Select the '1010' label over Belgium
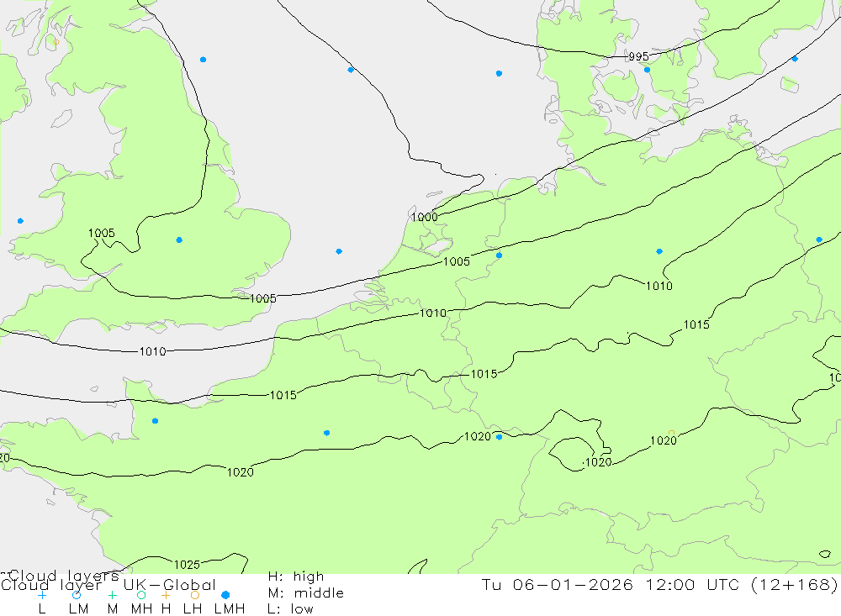The image size is (841, 616). coord(433,313)
